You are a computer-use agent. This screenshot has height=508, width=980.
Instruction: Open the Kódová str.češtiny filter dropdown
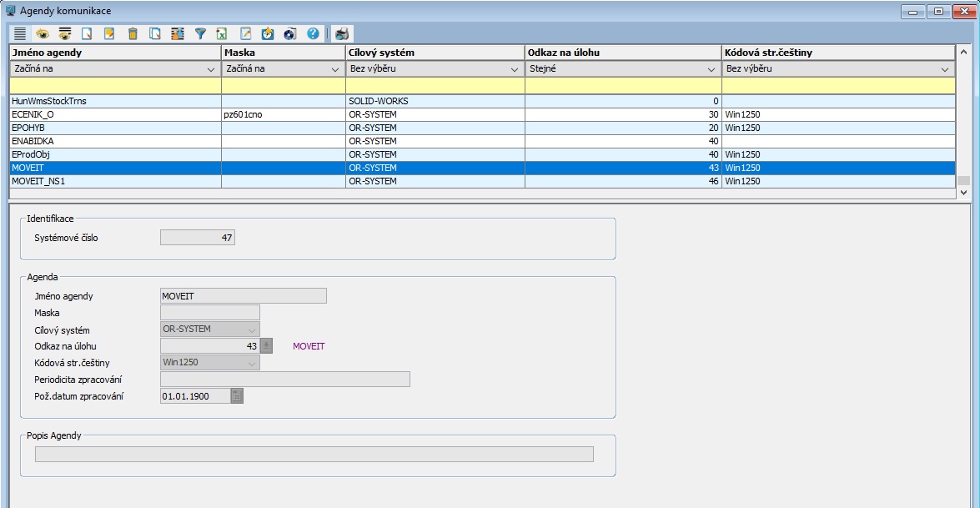(x=945, y=69)
